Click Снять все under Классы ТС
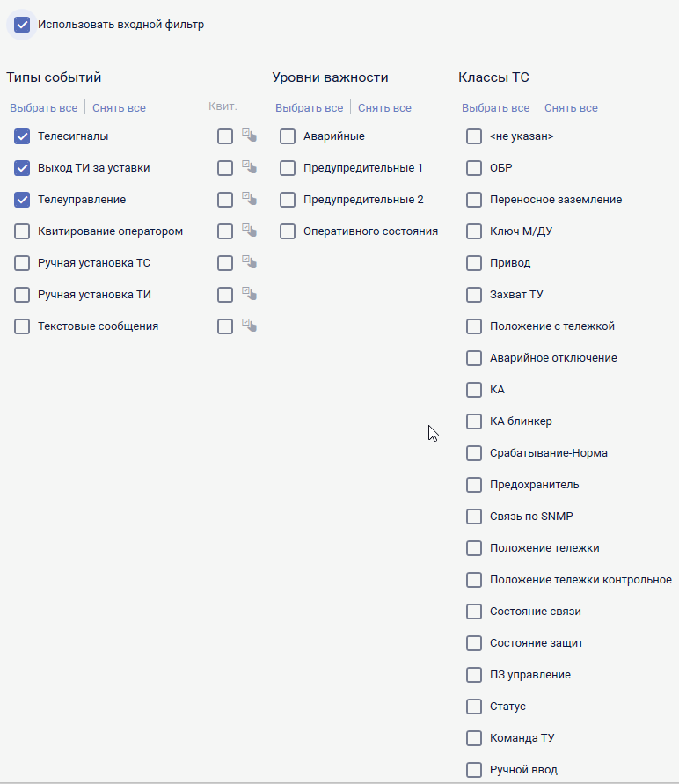This screenshot has height=784, width=679. point(571,108)
